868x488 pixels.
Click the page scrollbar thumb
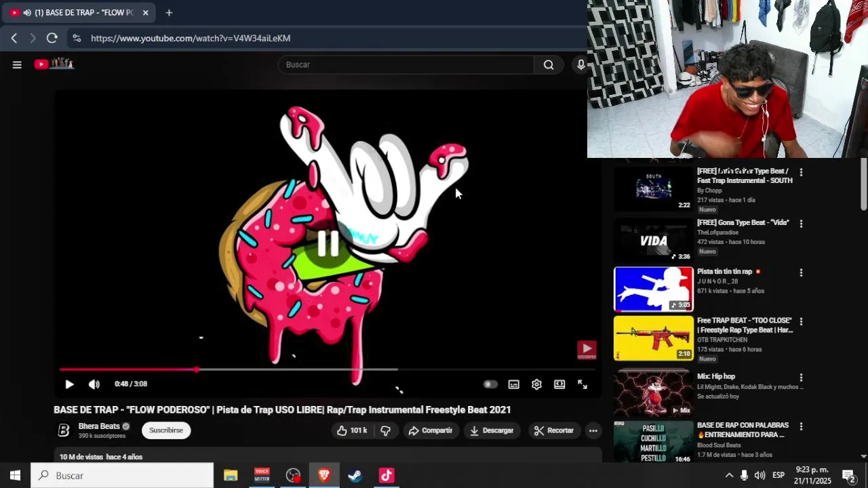(x=863, y=184)
